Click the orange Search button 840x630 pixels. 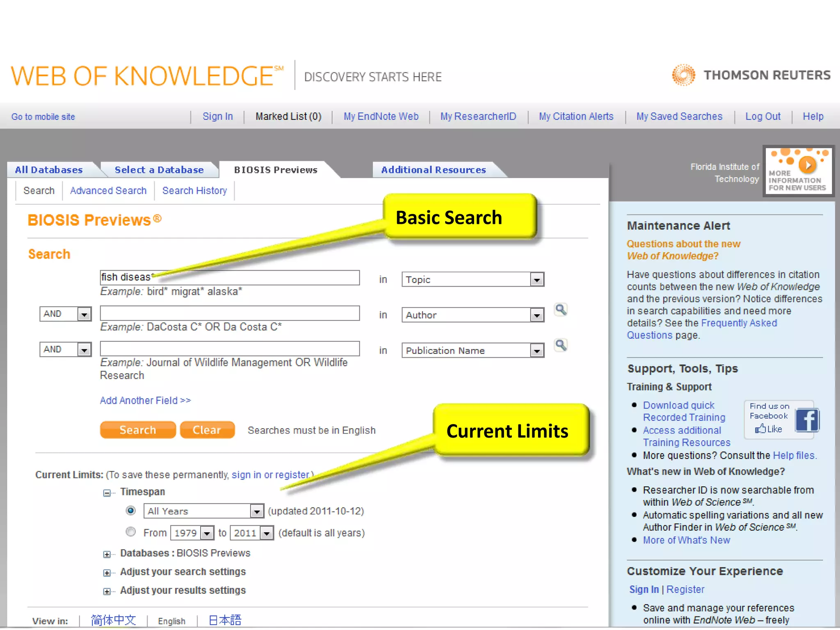138,430
